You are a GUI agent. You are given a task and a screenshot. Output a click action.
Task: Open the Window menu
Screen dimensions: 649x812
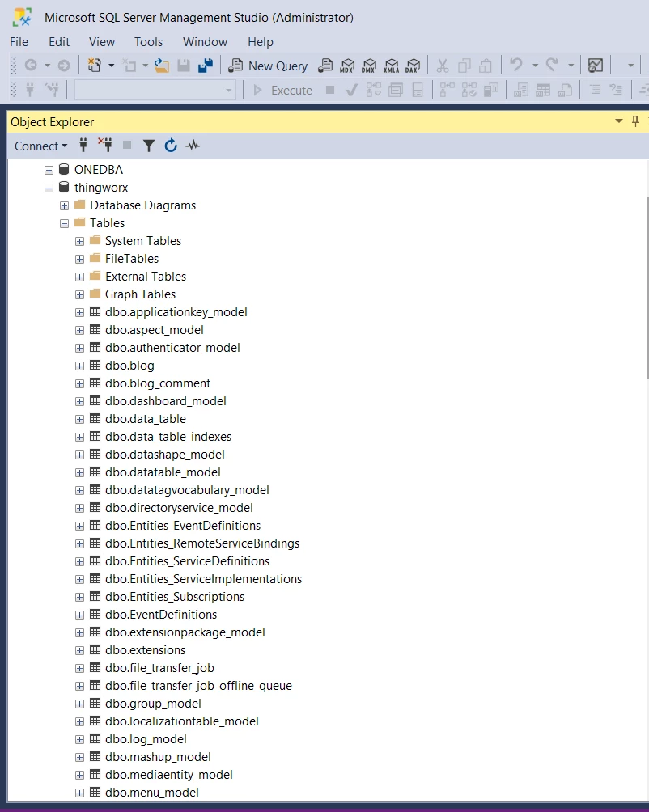coord(205,42)
